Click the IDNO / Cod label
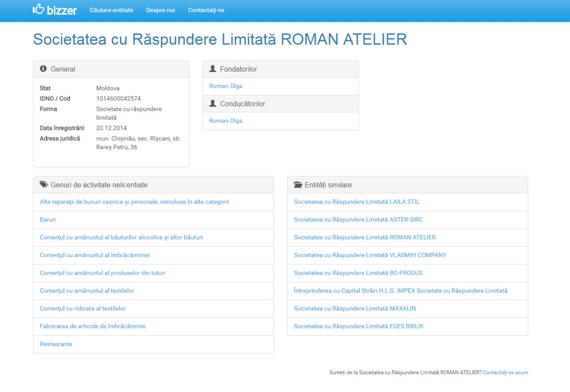Image resolution: width=570 pixels, height=392 pixels. pyautogui.click(x=55, y=98)
